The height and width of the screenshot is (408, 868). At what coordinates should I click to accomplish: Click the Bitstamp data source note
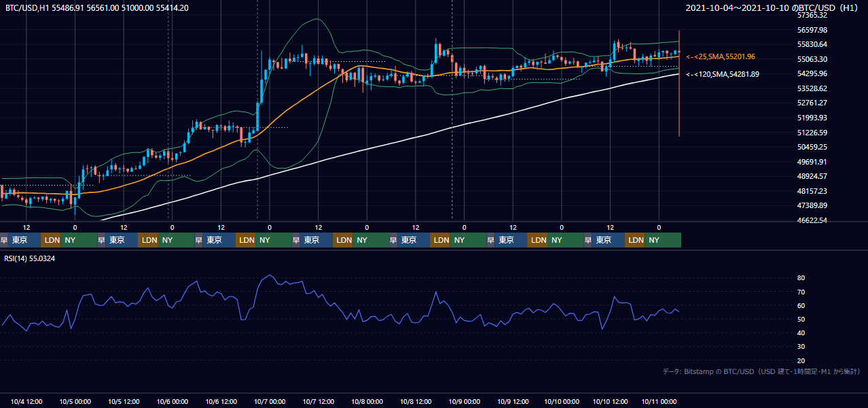coord(761,371)
